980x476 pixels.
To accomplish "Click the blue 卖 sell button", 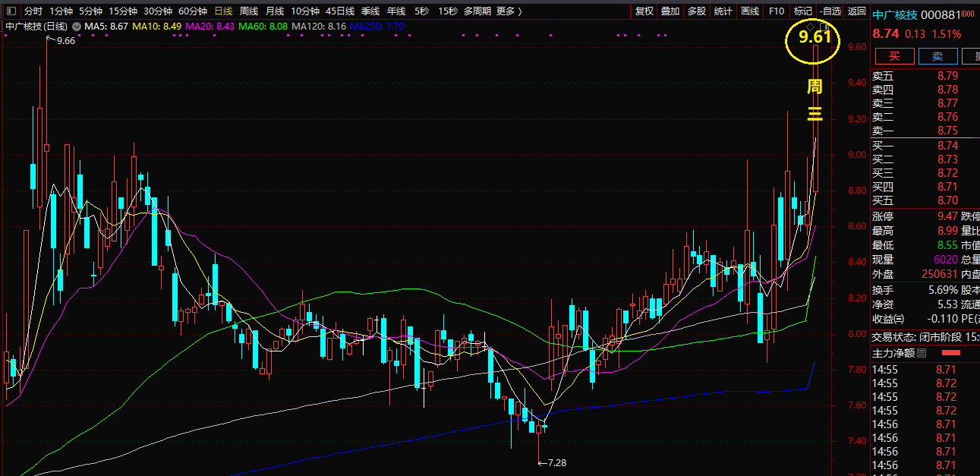I will 938,56.
